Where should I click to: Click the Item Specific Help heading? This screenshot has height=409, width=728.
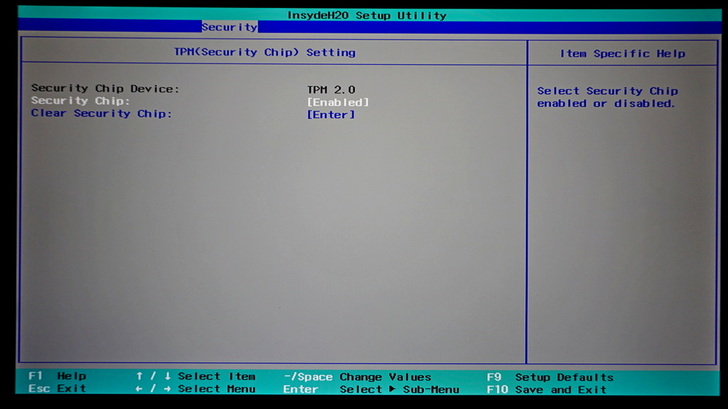(x=622, y=53)
